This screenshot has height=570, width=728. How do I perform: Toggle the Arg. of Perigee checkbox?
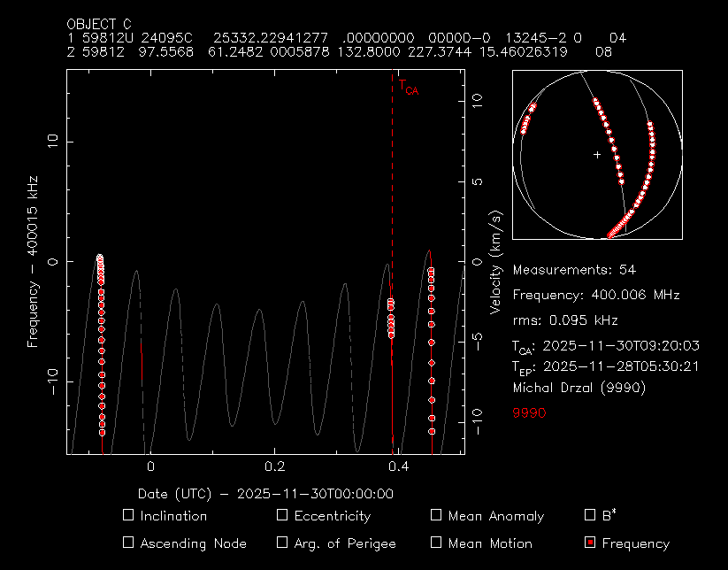(x=282, y=543)
